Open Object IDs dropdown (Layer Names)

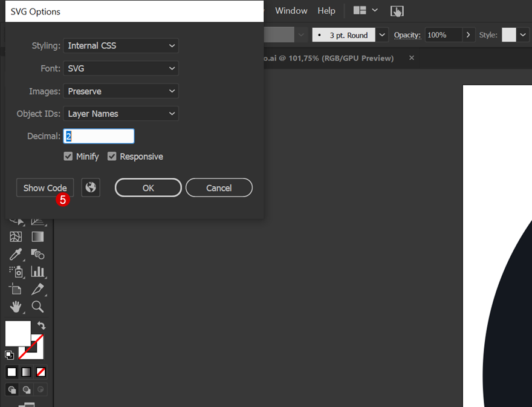[121, 113]
